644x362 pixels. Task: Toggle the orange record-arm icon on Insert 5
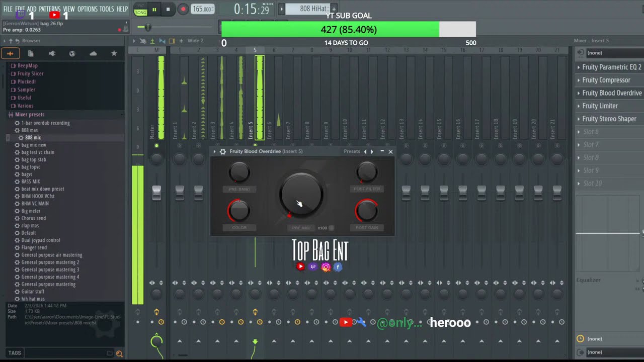255,313
